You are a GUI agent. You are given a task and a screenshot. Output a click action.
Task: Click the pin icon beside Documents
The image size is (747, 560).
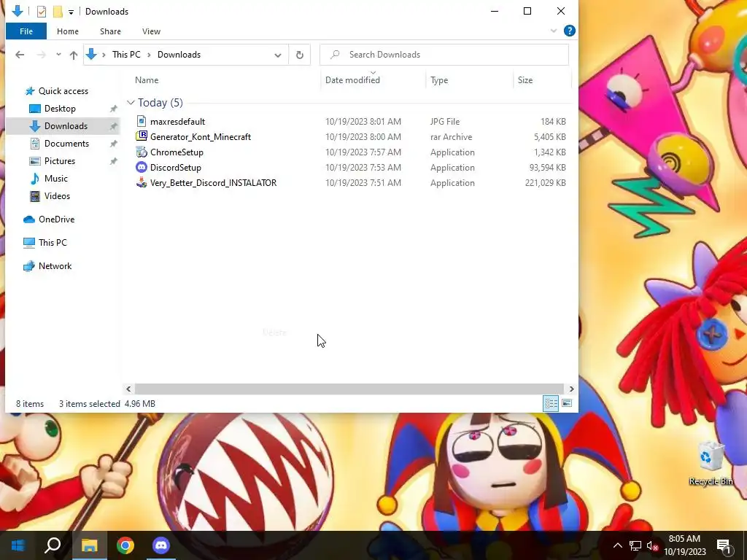click(113, 144)
